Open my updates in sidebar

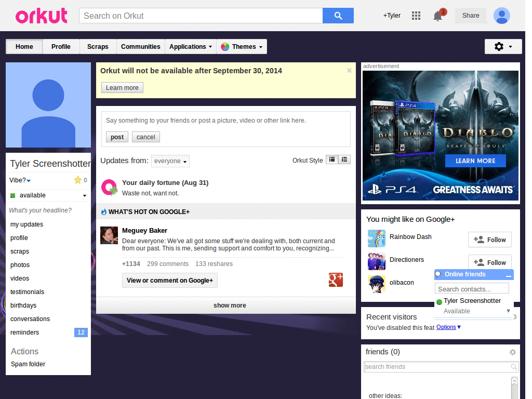click(27, 224)
